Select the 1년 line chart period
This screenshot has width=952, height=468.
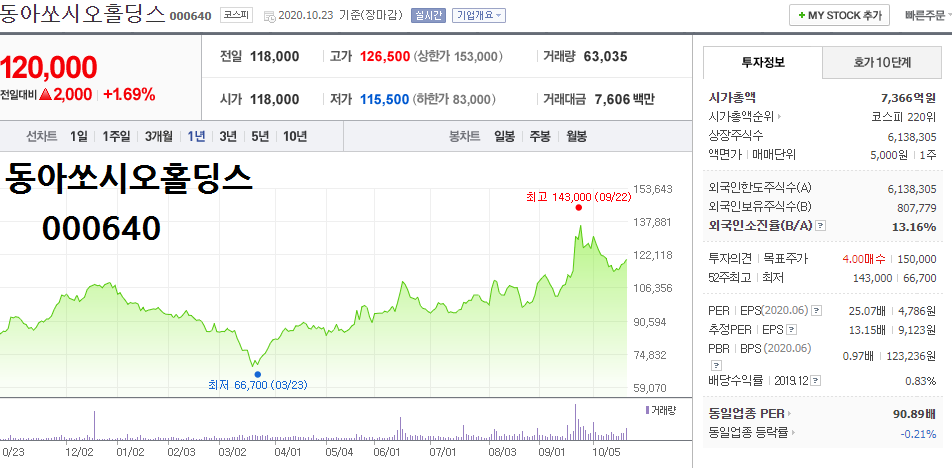(x=196, y=136)
